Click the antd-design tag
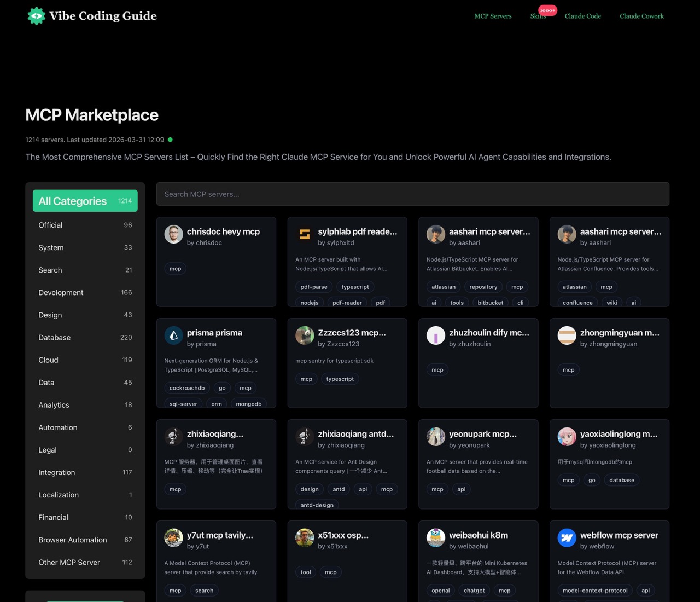This screenshot has width=700, height=602. coord(317,505)
